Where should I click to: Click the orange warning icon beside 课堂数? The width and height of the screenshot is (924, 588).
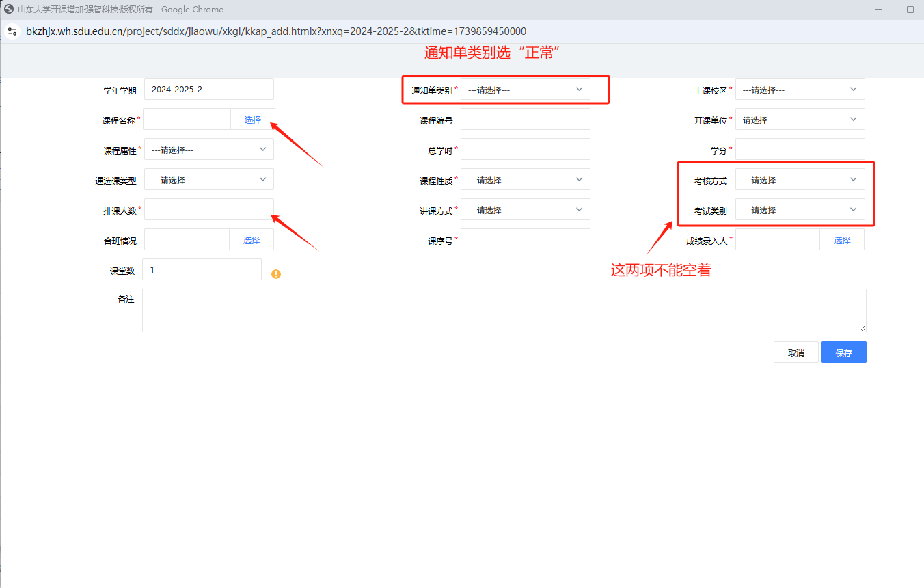(x=276, y=274)
